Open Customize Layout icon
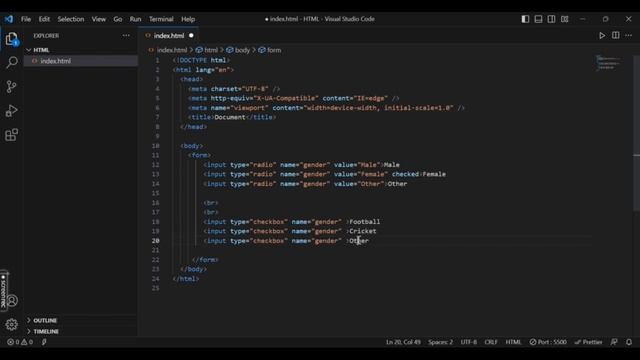 point(564,19)
